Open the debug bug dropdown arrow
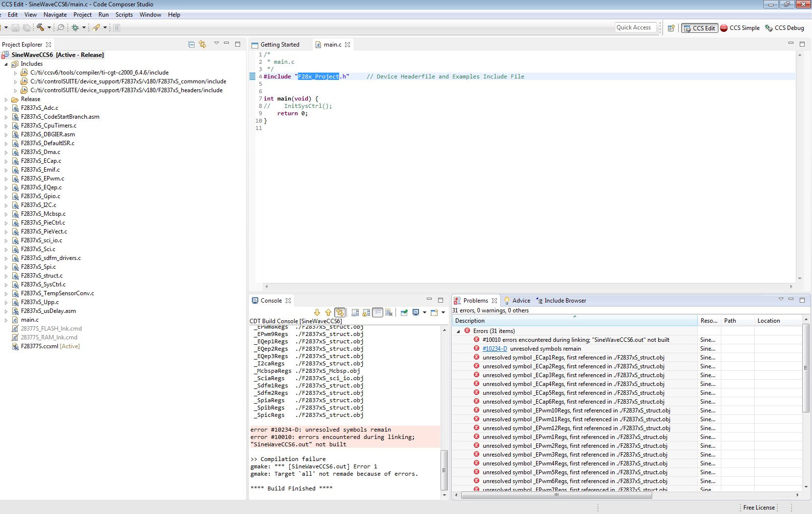 [84, 28]
